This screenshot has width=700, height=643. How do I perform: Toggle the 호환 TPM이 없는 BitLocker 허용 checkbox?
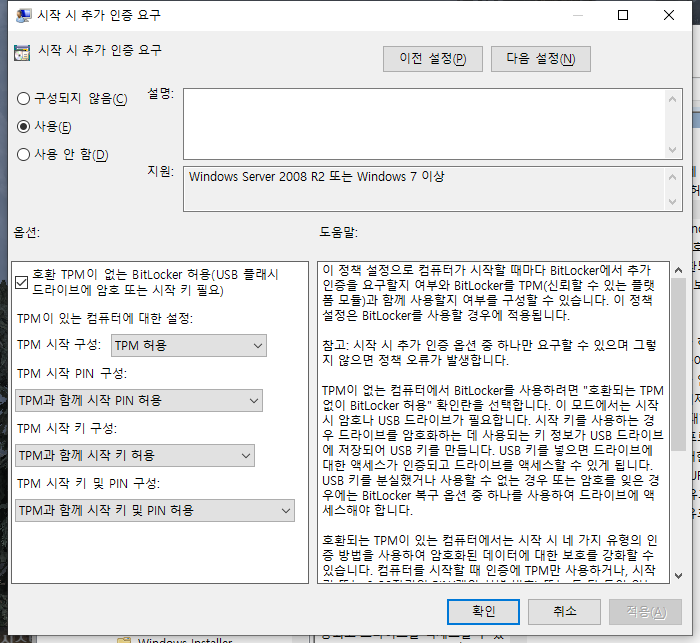point(21,282)
